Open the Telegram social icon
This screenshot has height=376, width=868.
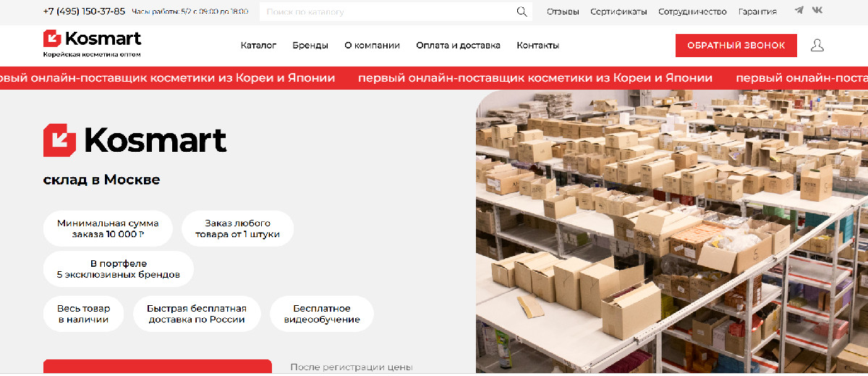[x=799, y=11]
